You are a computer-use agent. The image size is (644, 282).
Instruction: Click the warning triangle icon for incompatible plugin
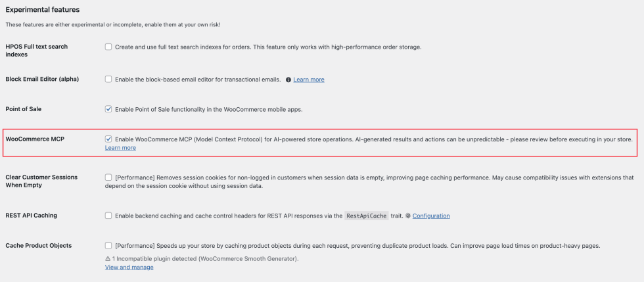pos(108,258)
